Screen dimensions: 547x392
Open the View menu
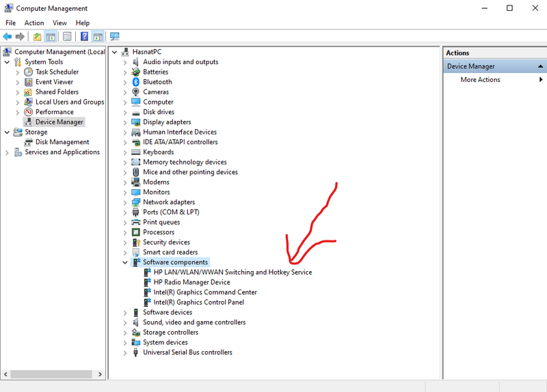59,23
